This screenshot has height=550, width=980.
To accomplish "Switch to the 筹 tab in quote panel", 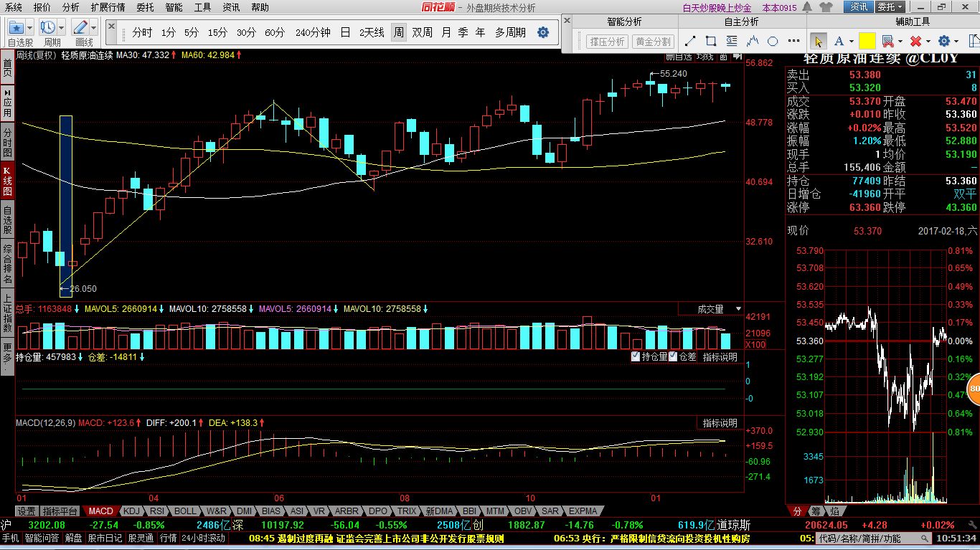I will 816,511.
